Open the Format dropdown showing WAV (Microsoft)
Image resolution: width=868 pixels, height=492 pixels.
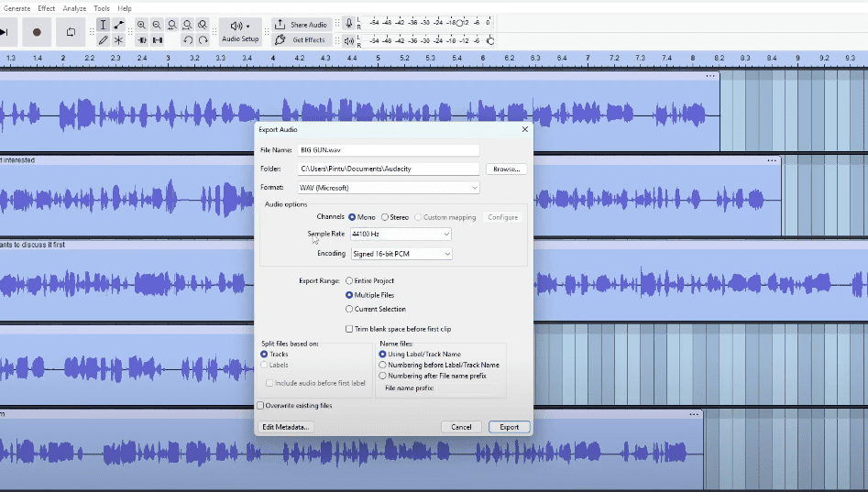pyautogui.click(x=388, y=188)
